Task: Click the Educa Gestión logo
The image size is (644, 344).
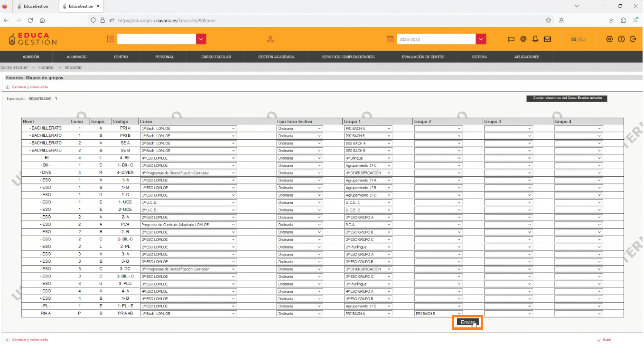Action: click(x=33, y=39)
